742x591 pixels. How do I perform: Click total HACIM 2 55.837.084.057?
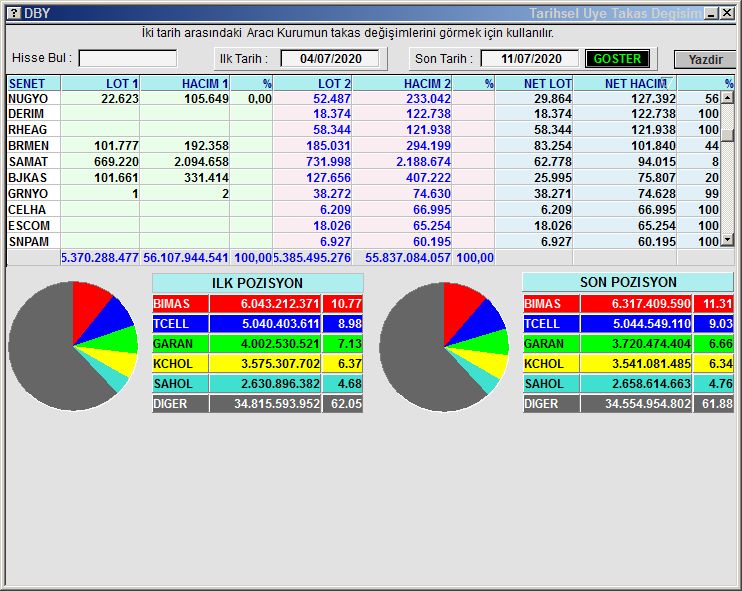pos(407,258)
